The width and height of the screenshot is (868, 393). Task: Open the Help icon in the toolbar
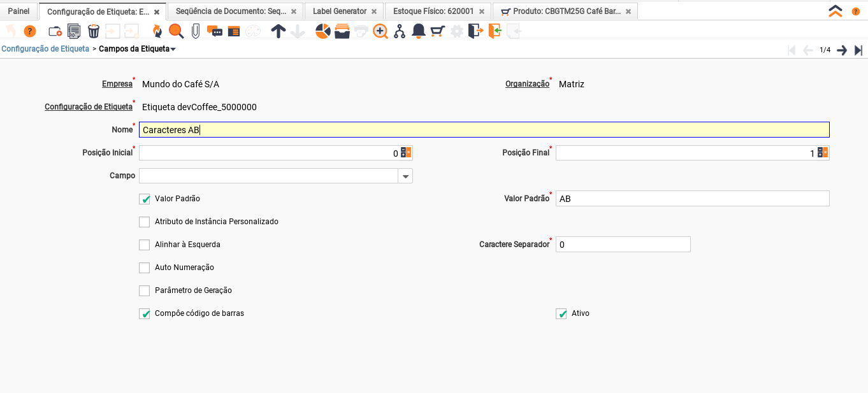click(30, 31)
